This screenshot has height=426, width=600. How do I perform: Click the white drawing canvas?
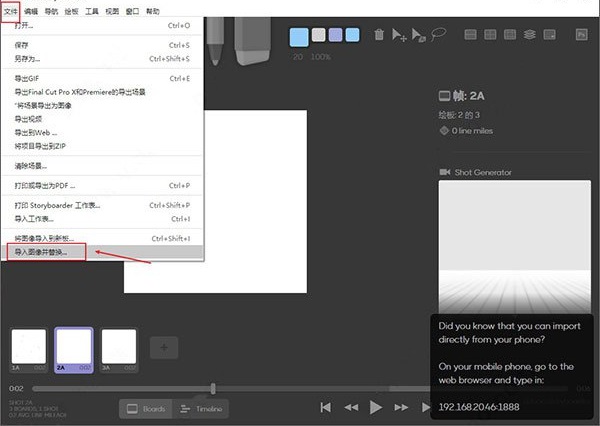255,201
